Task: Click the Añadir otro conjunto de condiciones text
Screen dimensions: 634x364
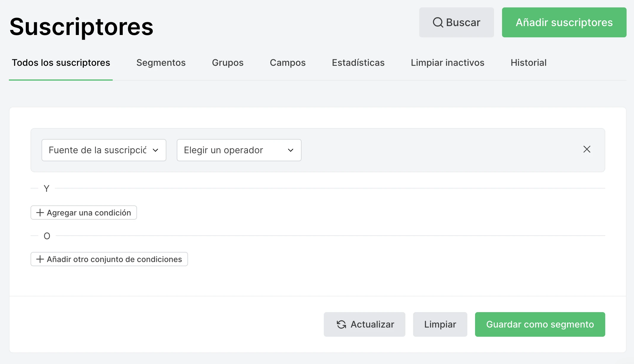Action: pyautogui.click(x=114, y=259)
